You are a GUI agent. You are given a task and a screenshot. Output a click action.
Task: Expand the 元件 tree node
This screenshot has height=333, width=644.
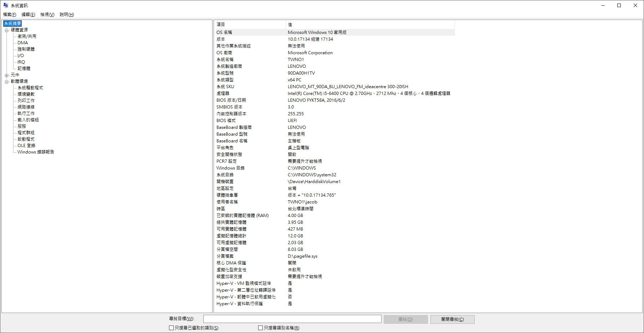(x=6, y=75)
